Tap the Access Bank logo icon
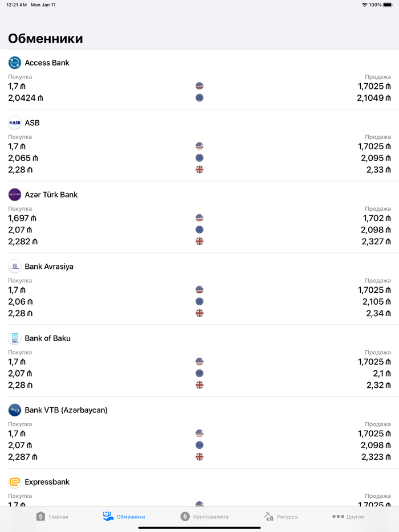Viewport: 399px width, 532px height. 15,63
